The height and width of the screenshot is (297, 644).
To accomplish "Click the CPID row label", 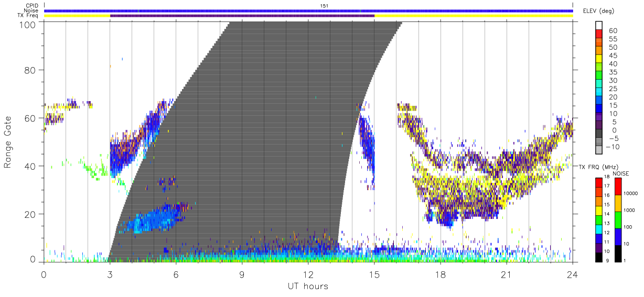I will (x=33, y=6).
